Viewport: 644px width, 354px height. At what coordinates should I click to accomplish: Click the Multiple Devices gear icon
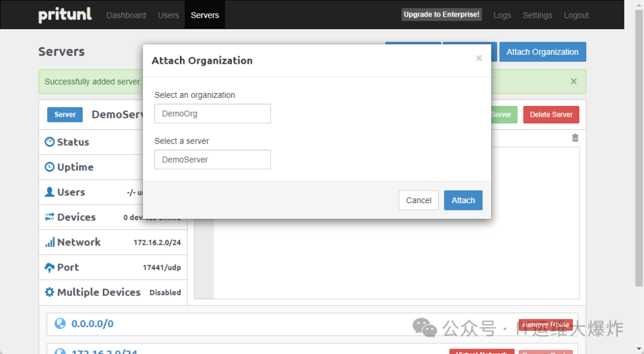point(49,292)
